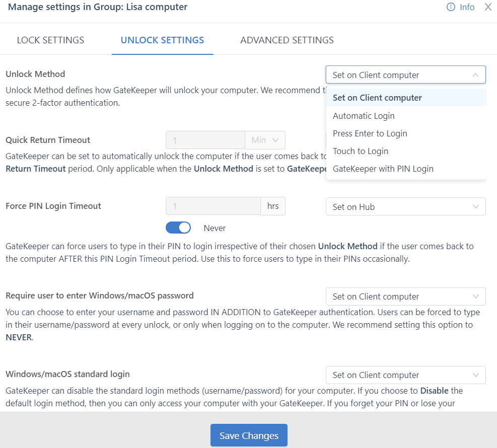Open the Min unit dropdown for Quick Return
497x448 pixels.
[265, 140]
